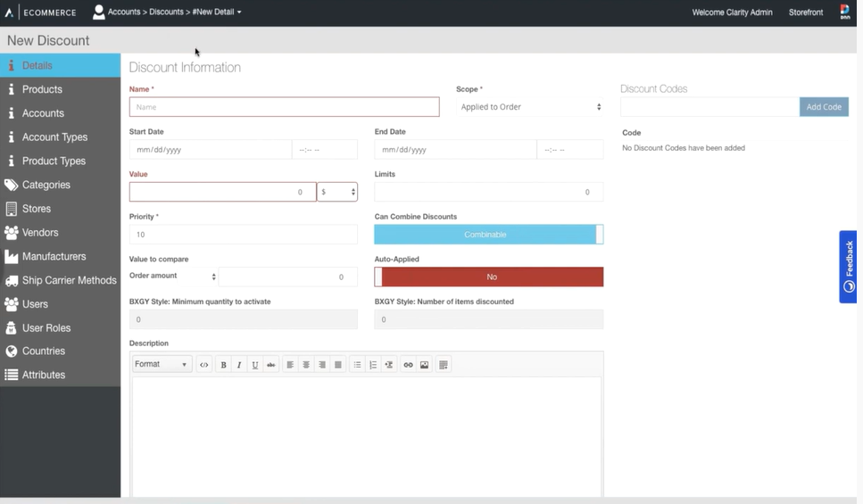Open the Accounts sidebar tab

[x=60, y=113]
